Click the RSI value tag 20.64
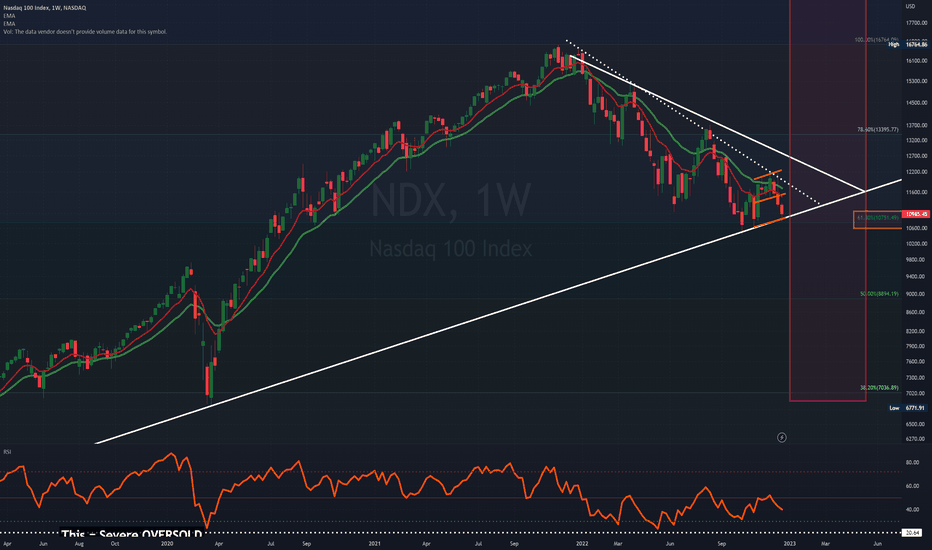The image size is (932, 550). click(912, 533)
